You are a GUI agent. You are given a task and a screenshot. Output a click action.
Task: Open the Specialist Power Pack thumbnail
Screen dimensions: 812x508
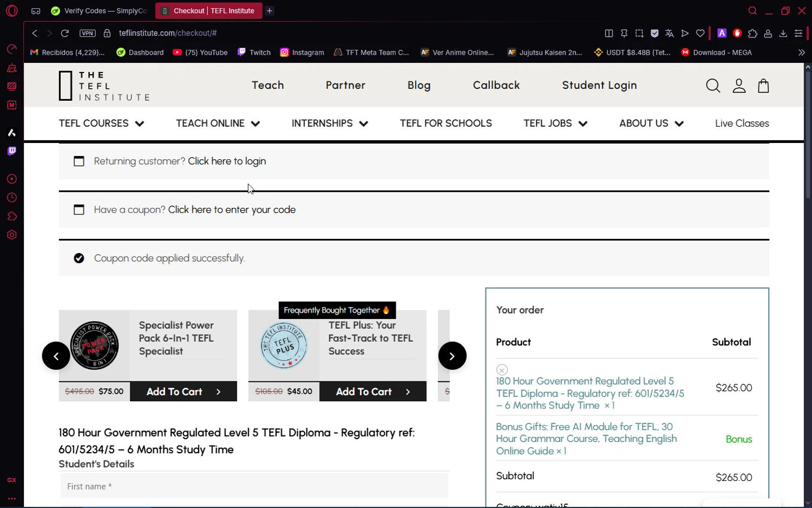94,346
